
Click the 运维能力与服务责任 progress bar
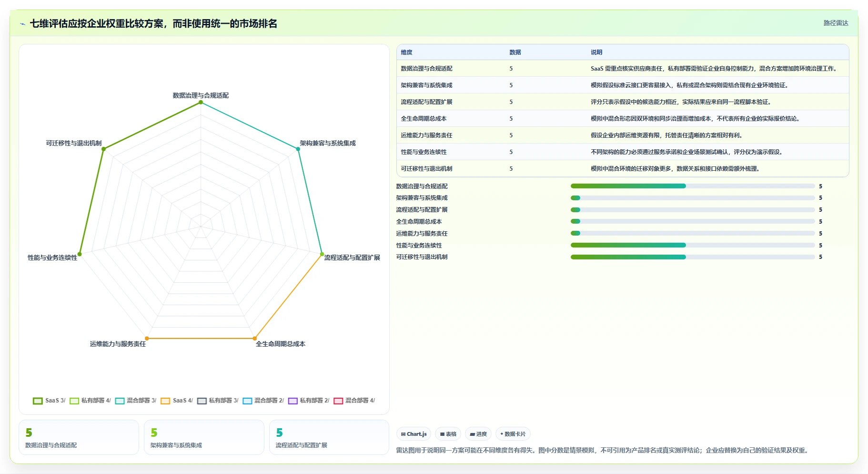click(x=693, y=233)
